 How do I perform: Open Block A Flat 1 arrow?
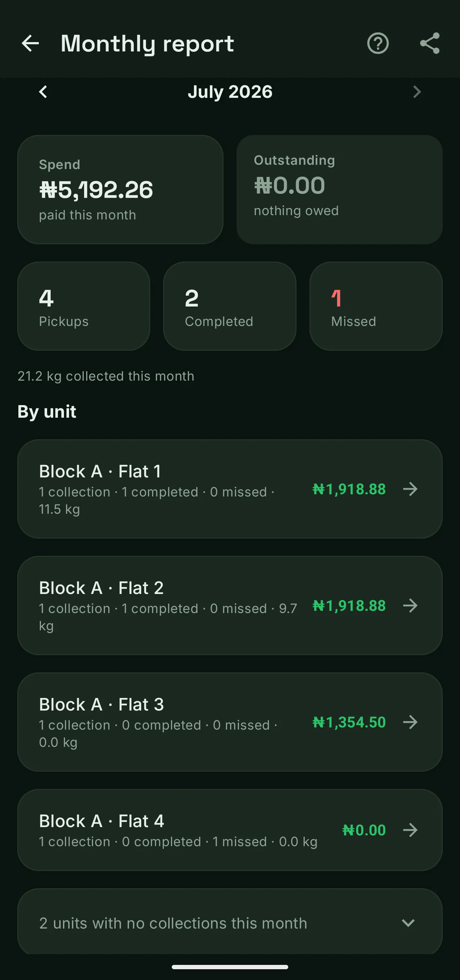[410, 489]
